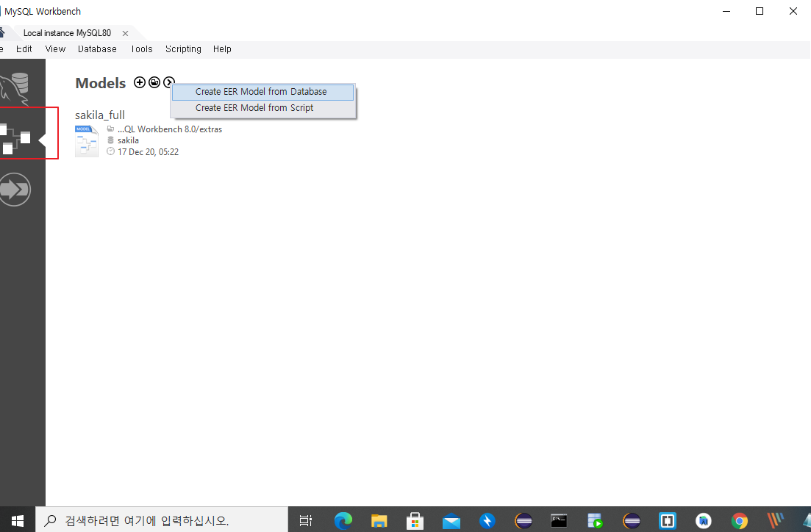Open the Edit menu

(24, 49)
